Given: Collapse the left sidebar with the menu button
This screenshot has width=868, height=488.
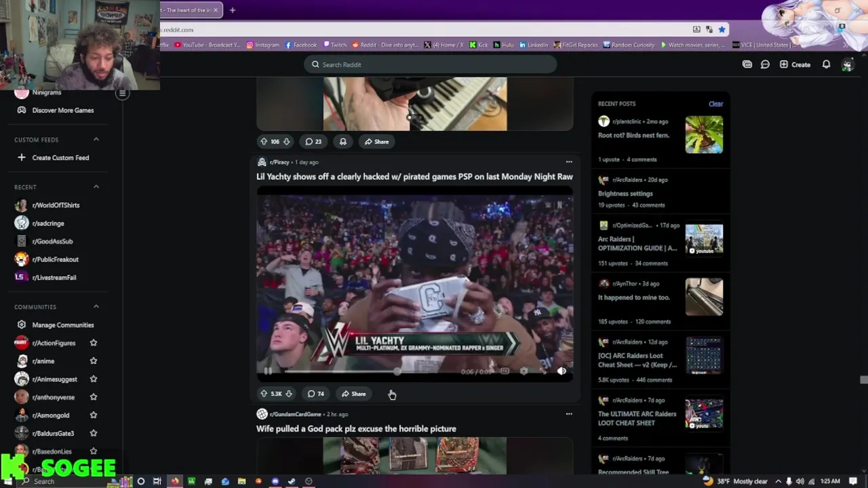Looking at the screenshot, I should (x=122, y=94).
